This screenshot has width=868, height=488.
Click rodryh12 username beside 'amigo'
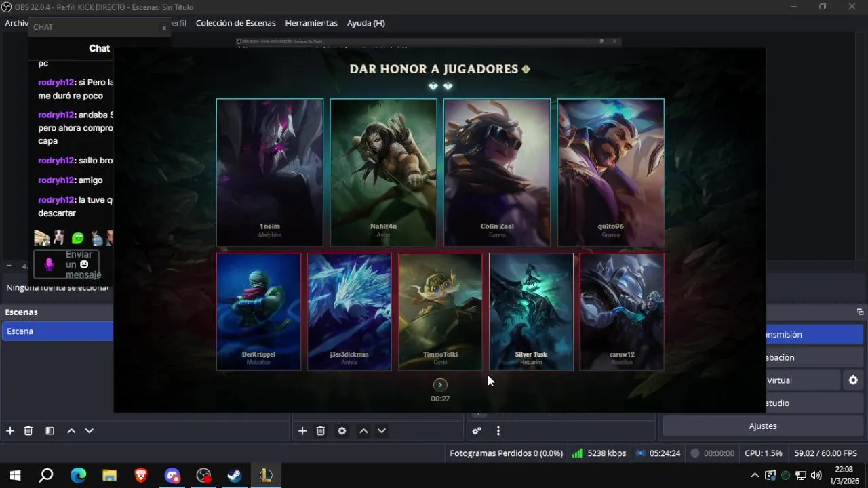coord(56,180)
